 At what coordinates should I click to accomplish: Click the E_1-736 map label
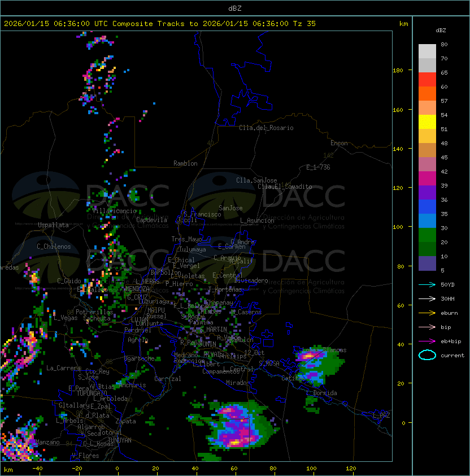tap(318, 167)
